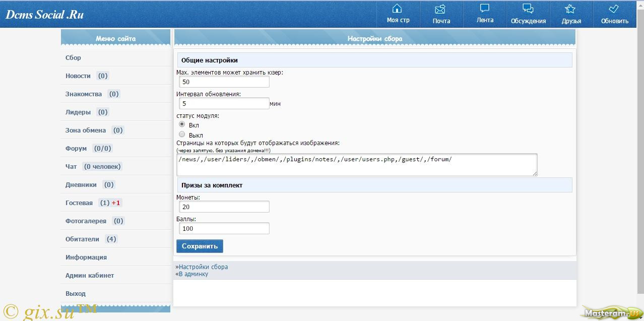Click the Лента feed icon
The width and height of the screenshot is (644, 321).
(485, 9)
